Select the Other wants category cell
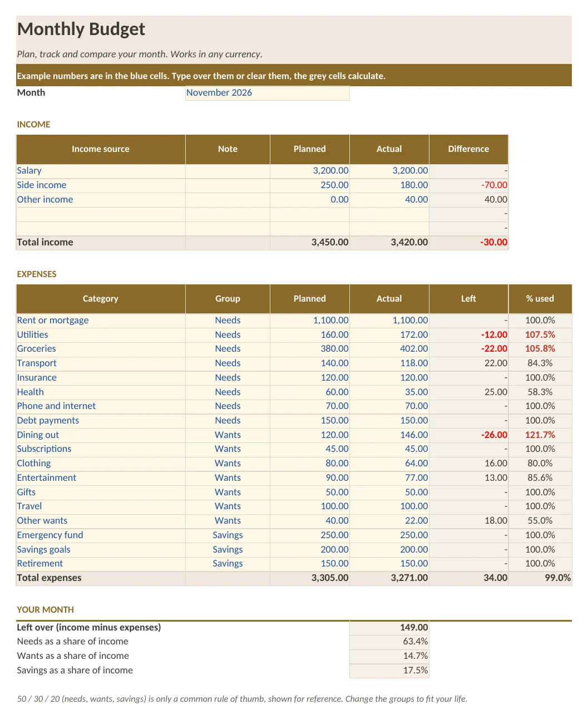Viewport: 588px width, 719px height. (101, 521)
